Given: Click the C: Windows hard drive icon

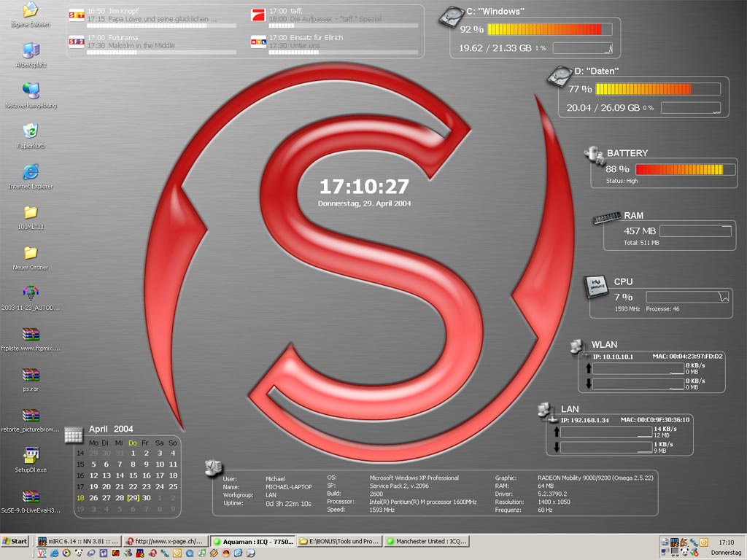Looking at the screenshot, I should pyautogui.click(x=450, y=16).
